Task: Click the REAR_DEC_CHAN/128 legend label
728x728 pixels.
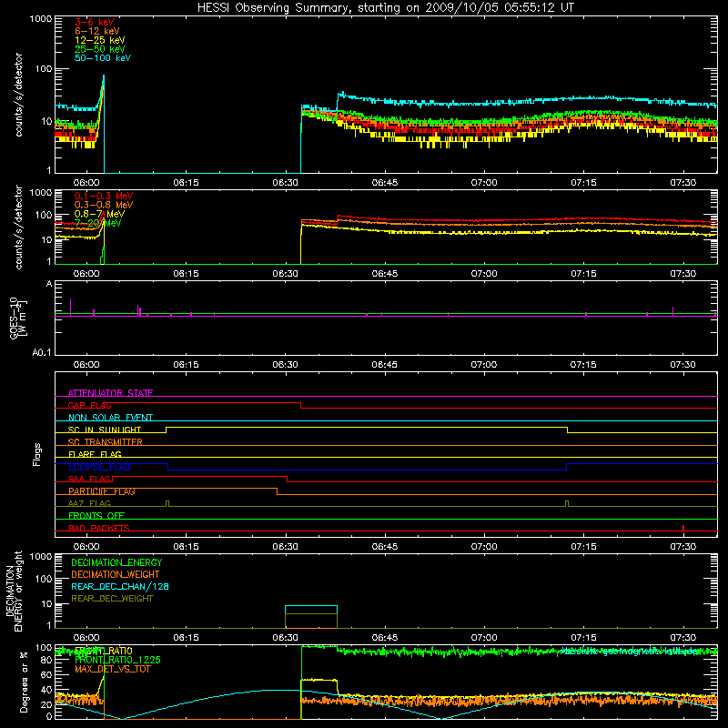Action: (120, 586)
